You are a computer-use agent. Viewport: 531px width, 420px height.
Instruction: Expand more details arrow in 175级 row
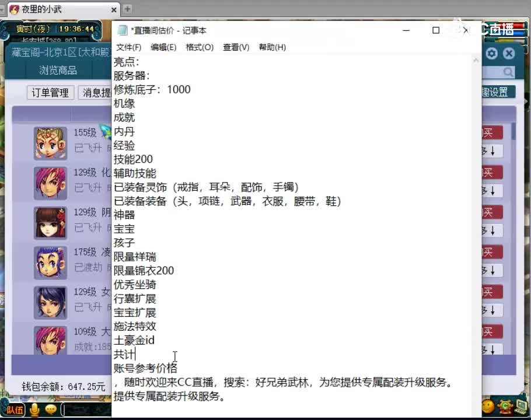click(x=492, y=271)
